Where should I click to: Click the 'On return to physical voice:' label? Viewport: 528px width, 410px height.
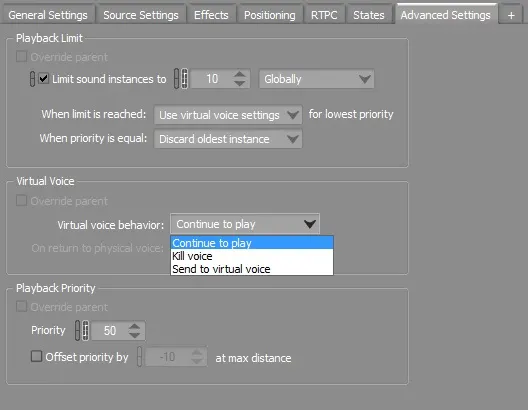[97, 248]
